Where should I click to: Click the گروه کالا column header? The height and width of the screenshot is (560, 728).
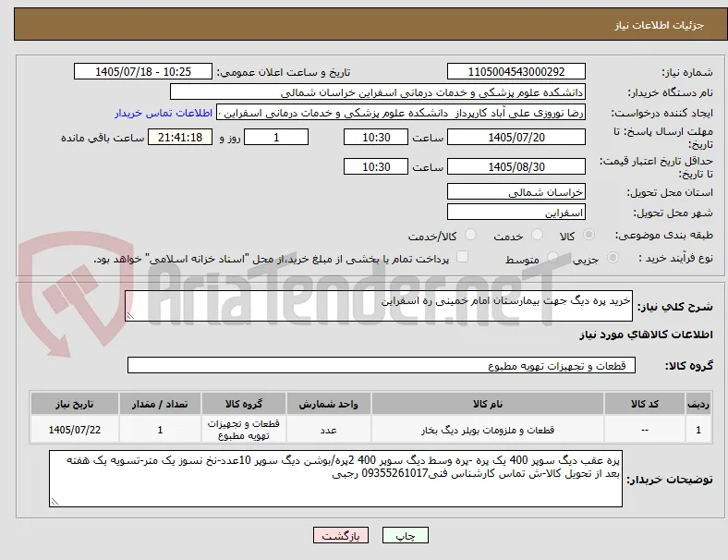[244, 404]
